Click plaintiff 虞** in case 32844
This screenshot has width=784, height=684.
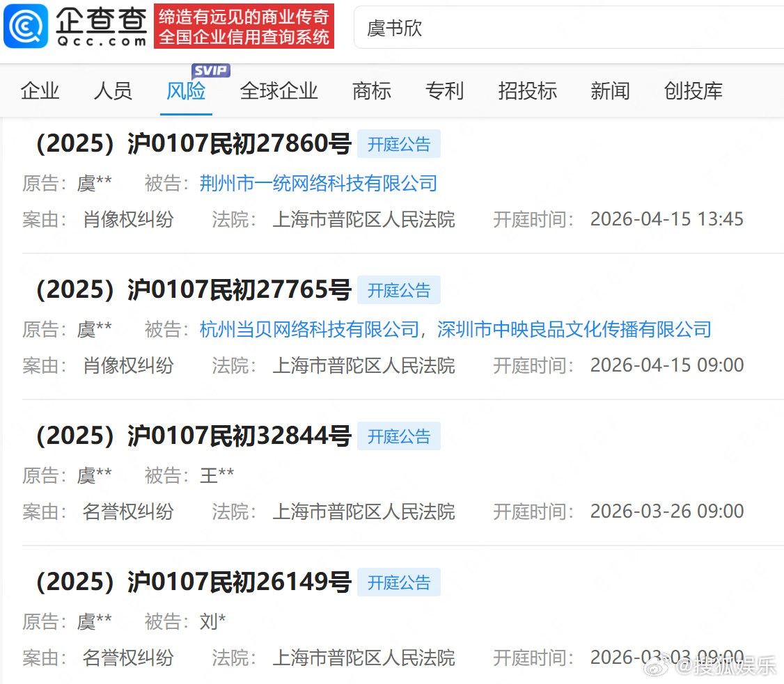[94, 475]
